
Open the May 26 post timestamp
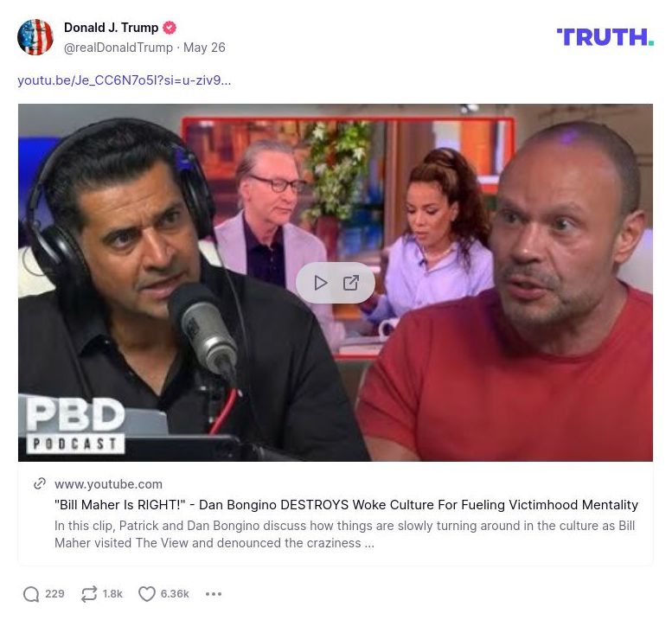coord(204,48)
